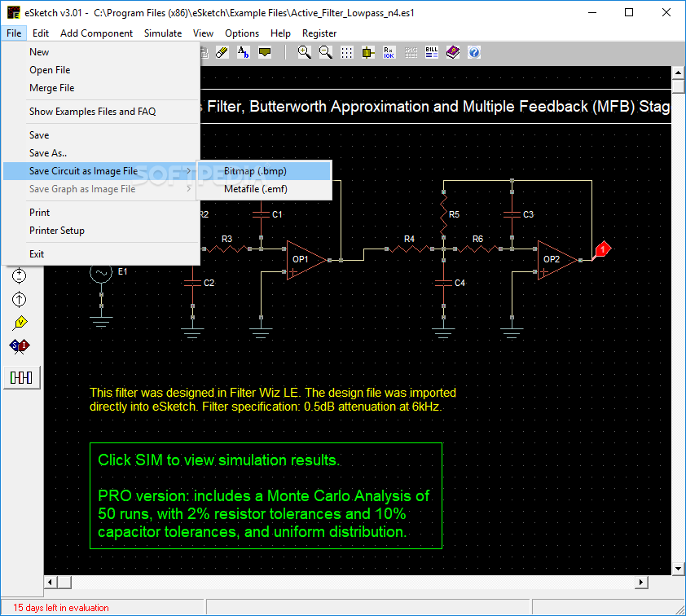The height and width of the screenshot is (616, 686).
Task: Click resistor R5 in the circuit
Action: (444, 214)
